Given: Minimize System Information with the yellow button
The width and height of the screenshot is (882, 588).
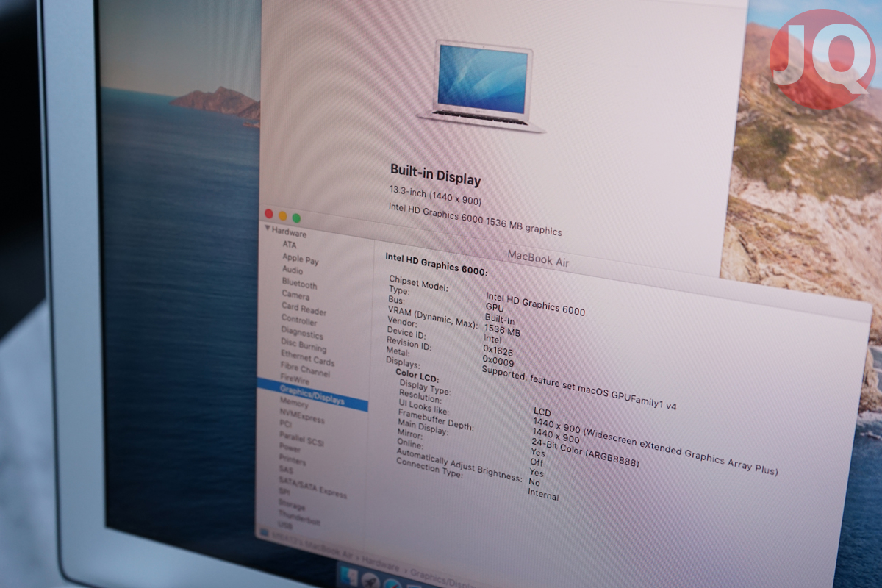Looking at the screenshot, I should point(282,215).
